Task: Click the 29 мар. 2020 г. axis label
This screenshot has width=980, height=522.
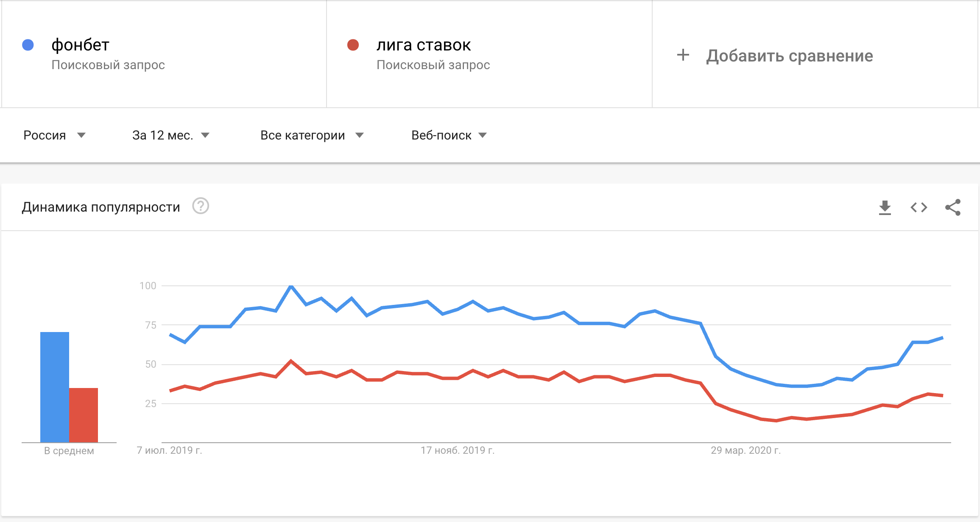Action: pyautogui.click(x=745, y=450)
